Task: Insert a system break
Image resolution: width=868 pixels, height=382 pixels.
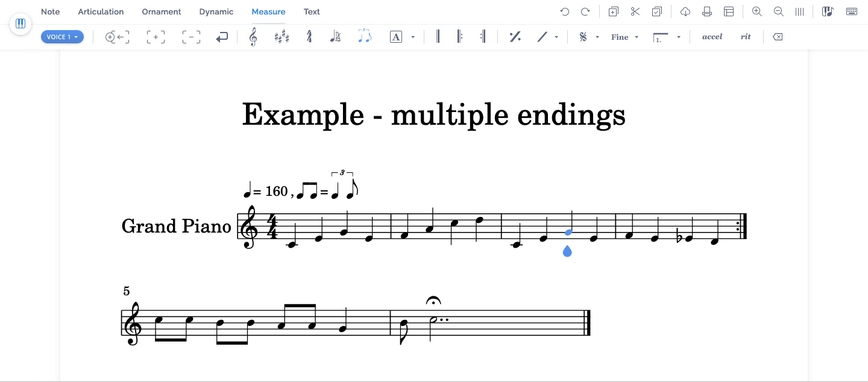Action: (222, 37)
